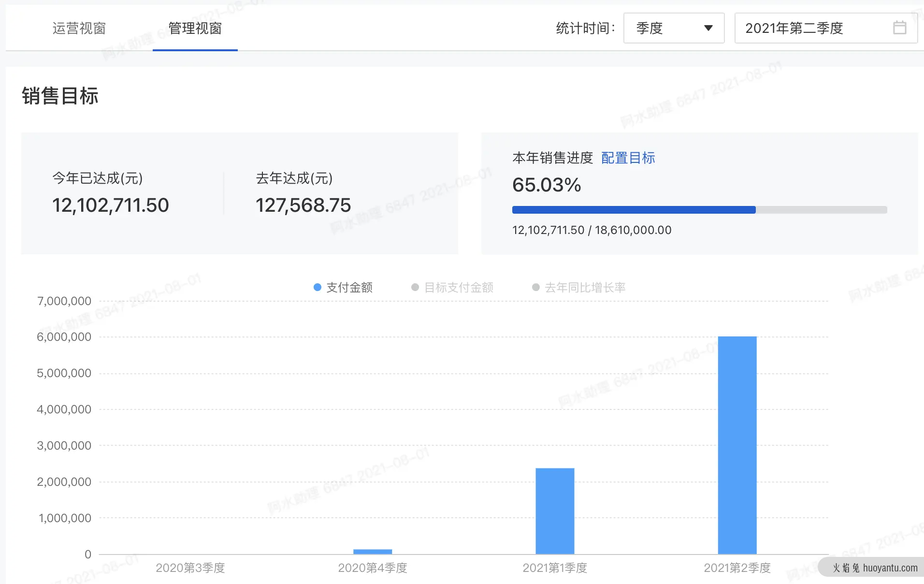Click the 今年已达成(元) label
Image resolution: width=924 pixels, height=584 pixels.
98,178
